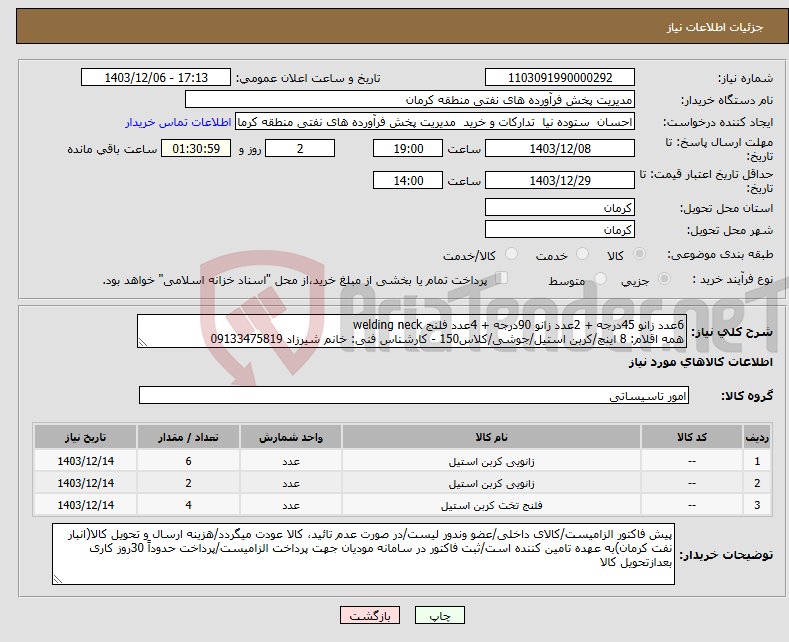The height and width of the screenshot is (642, 789).
Task: Click the کد کالا column header
Action: click(x=692, y=437)
